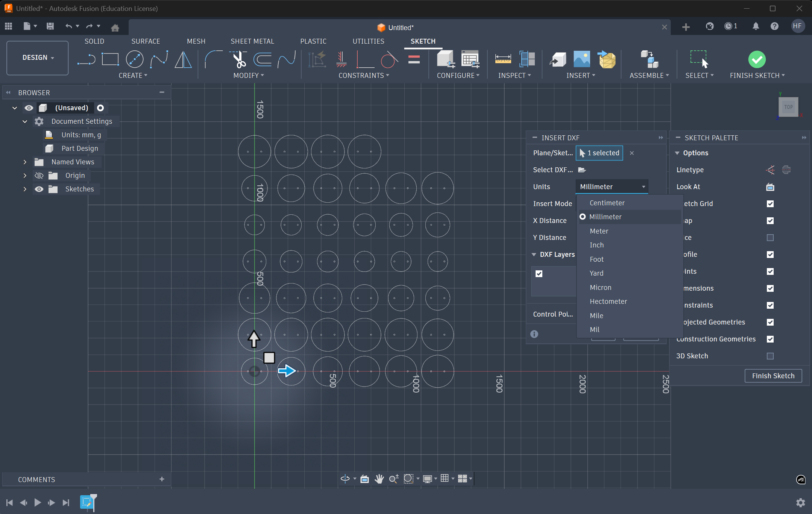Uncheck the Construction Geometries checkbox
Screen dimensions: 812x514
[770, 339]
